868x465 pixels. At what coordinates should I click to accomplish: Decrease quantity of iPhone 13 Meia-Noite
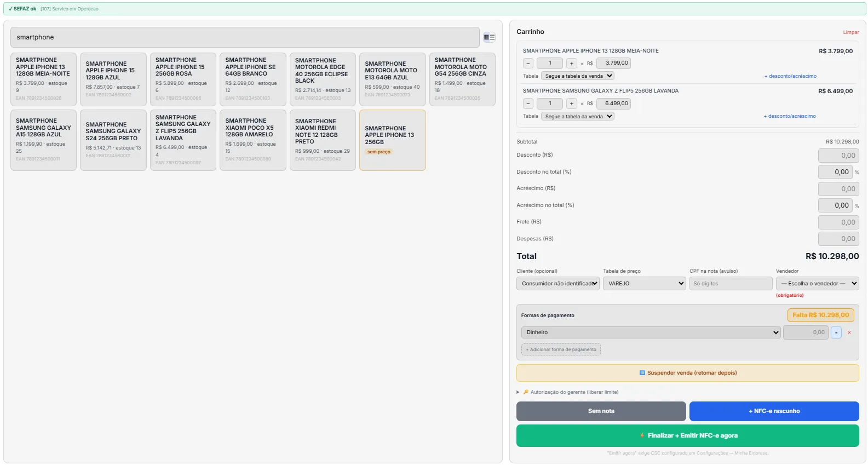[x=528, y=64]
